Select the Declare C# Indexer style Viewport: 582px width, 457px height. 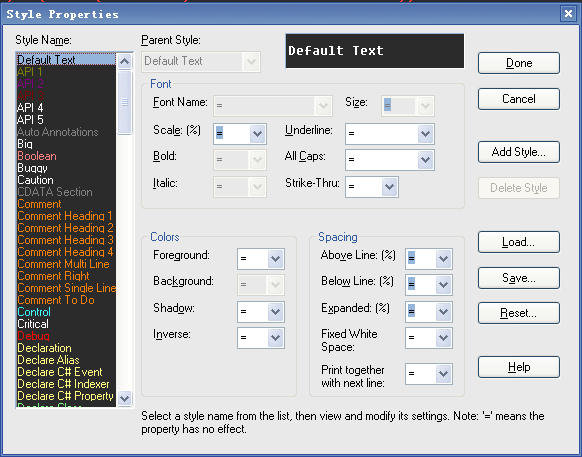66,384
